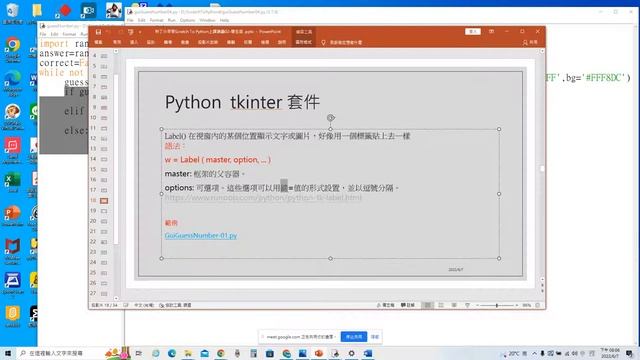Image resolution: width=640 pixels, height=360 pixels.
Task: Open the notification center icon
Action: [629, 353]
